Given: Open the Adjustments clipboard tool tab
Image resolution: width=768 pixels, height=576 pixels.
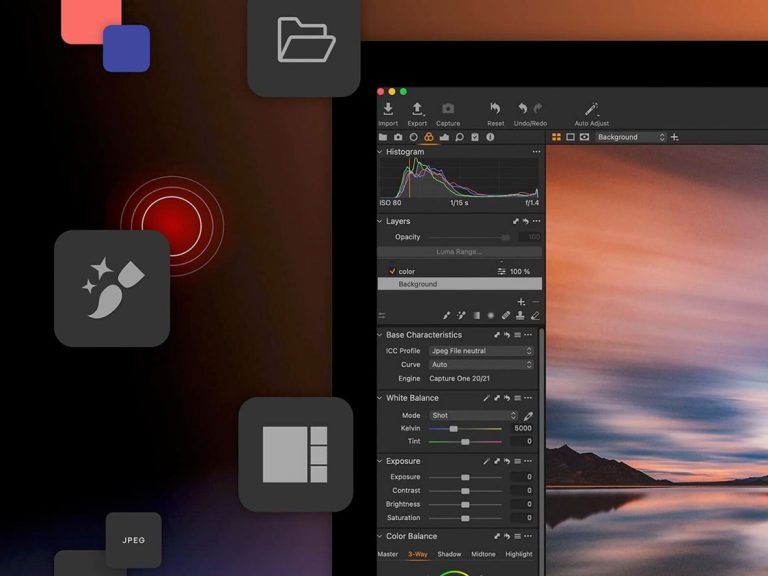Looking at the screenshot, I should pyautogui.click(x=475, y=137).
